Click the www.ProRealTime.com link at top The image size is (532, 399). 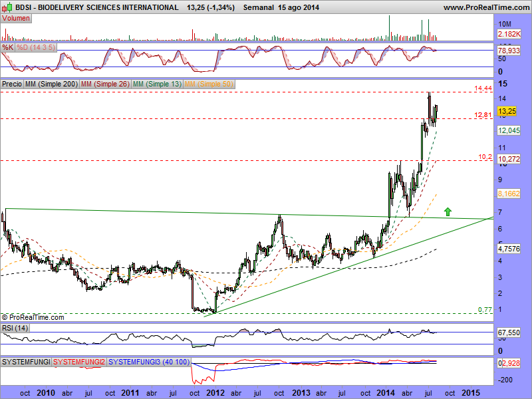point(486,7)
